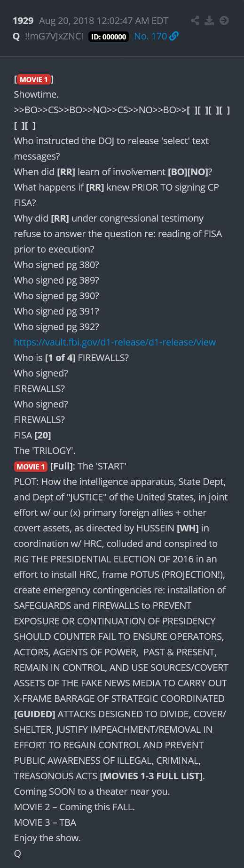244x868 pixels.
Task: Open the No. 170 post link
Action: (x=150, y=36)
